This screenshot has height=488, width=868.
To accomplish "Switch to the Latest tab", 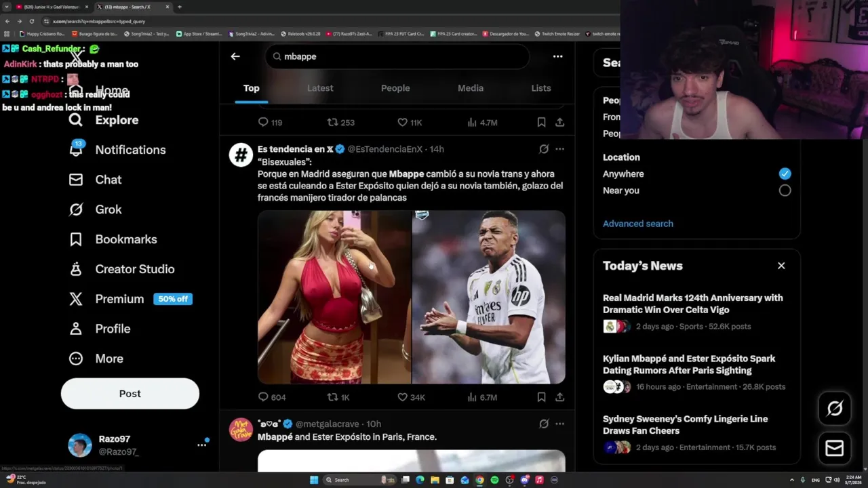I will point(320,88).
